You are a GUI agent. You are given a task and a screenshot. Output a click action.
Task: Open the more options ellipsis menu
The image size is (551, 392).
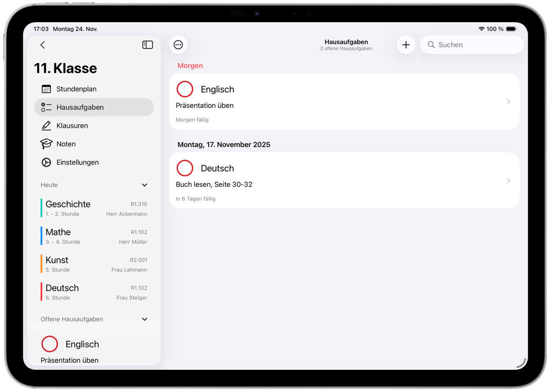pyautogui.click(x=178, y=45)
